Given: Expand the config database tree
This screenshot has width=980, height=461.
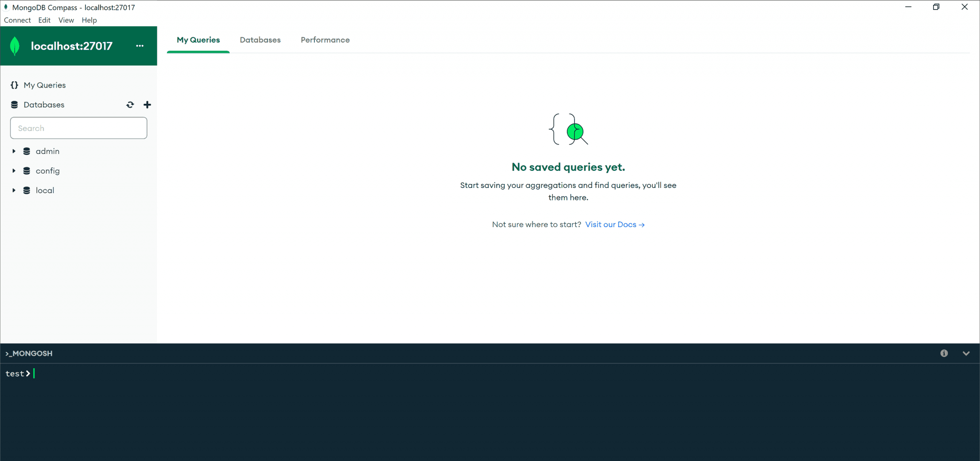Looking at the screenshot, I should tap(13, 170).
